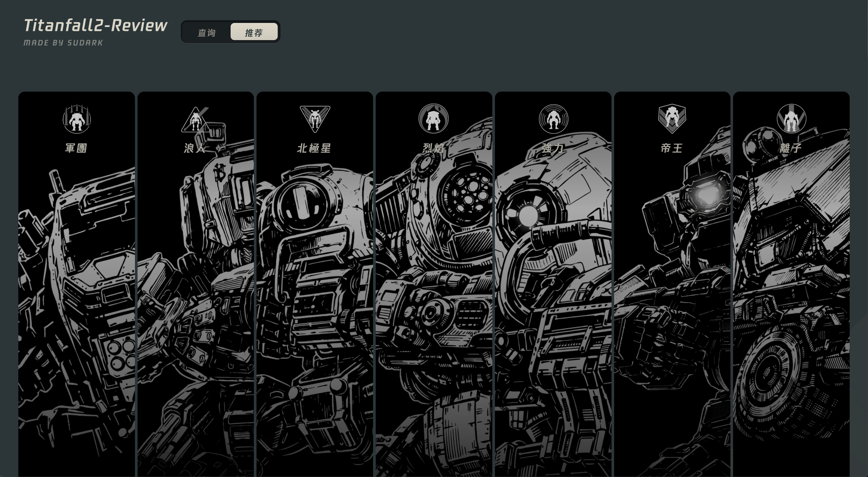The image size is (868, 477).
Task: Click the 烈焰 name label
Action: point(434,148)
